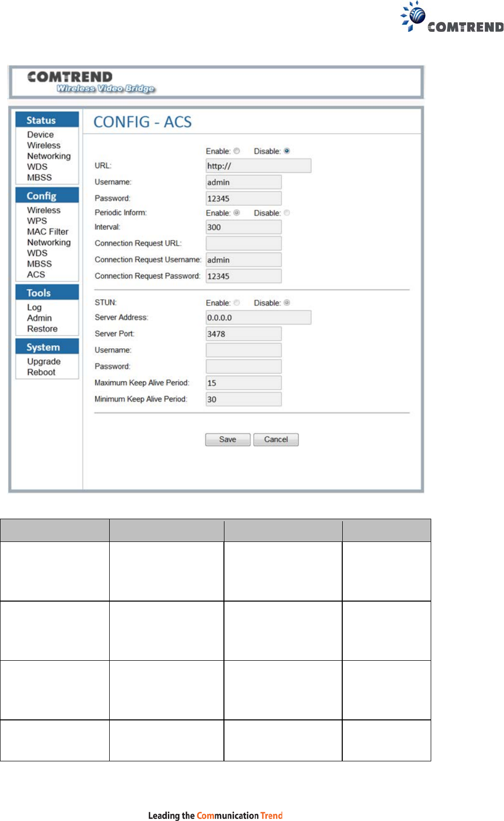Select ACS Enable radio button
Image resolution: width=504 pixels, height=821 pixels.
point(237,151)
